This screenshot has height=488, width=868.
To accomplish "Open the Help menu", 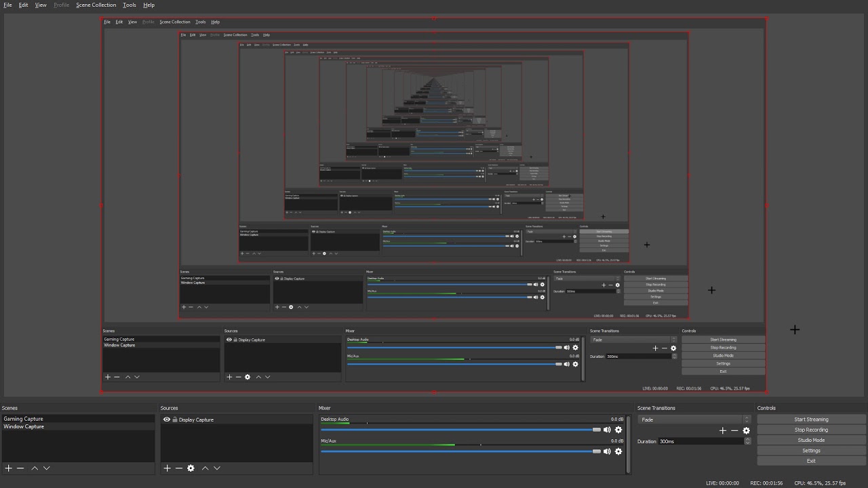I will 149,5.
